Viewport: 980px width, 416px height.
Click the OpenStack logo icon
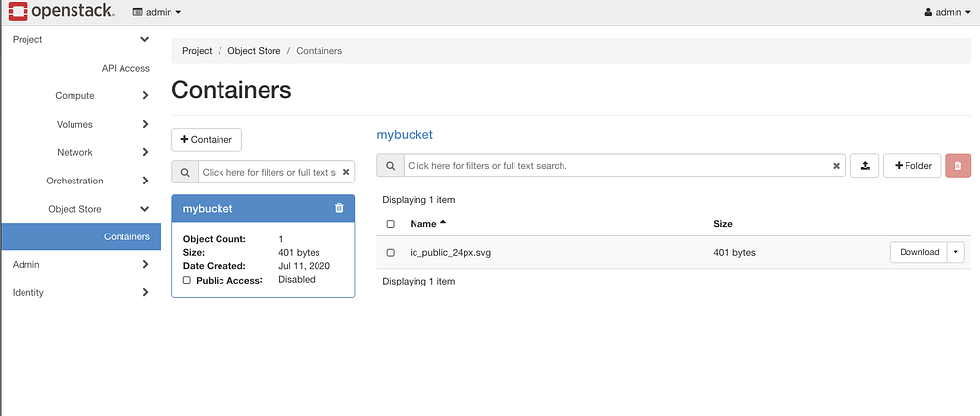(17, 12)
